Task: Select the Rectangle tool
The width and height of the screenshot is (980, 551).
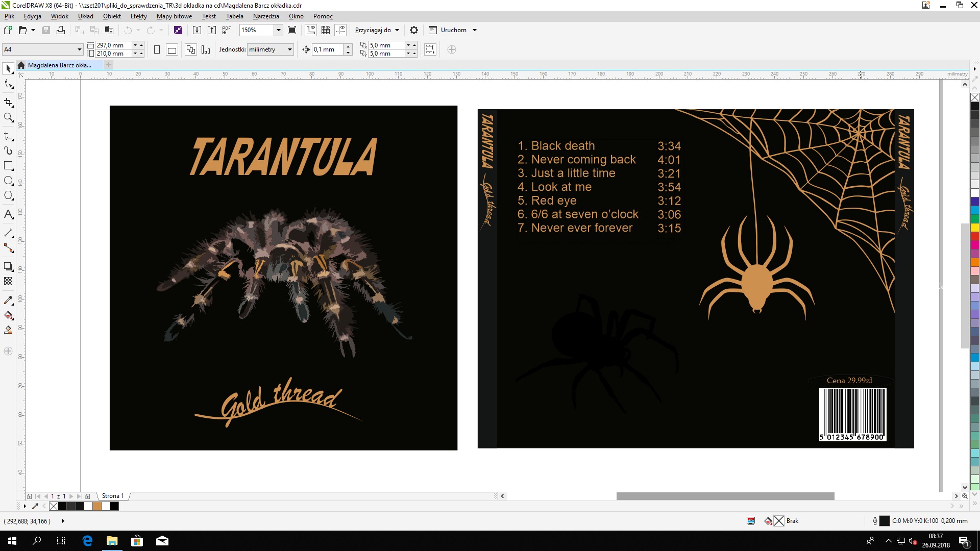Action: [8, 165]
